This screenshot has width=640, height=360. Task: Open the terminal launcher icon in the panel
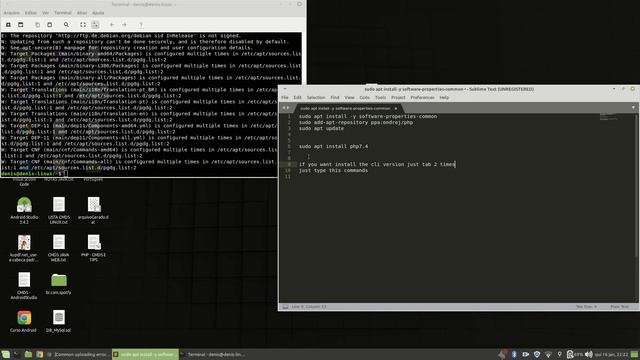tap(17, 354)
